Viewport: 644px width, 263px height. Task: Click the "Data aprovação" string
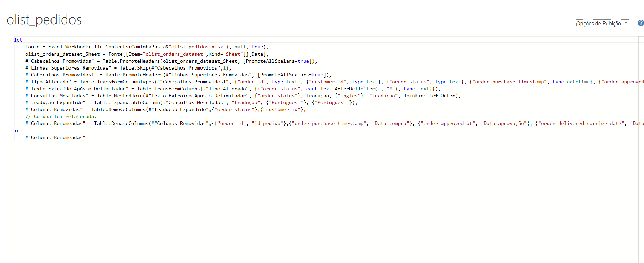(504, 123)
